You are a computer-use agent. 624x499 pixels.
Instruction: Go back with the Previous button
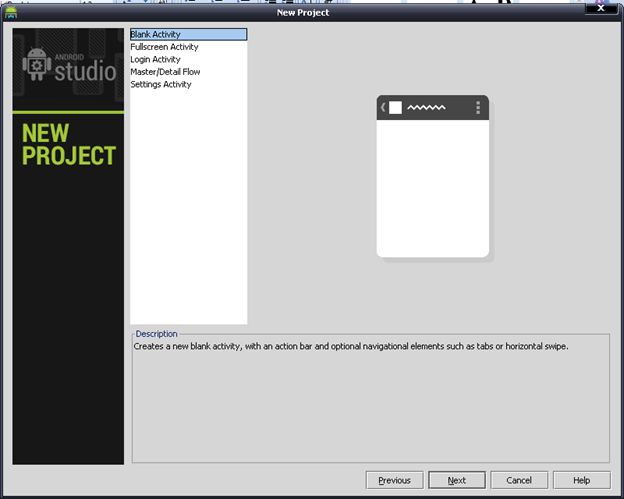(x=394, y=480)
